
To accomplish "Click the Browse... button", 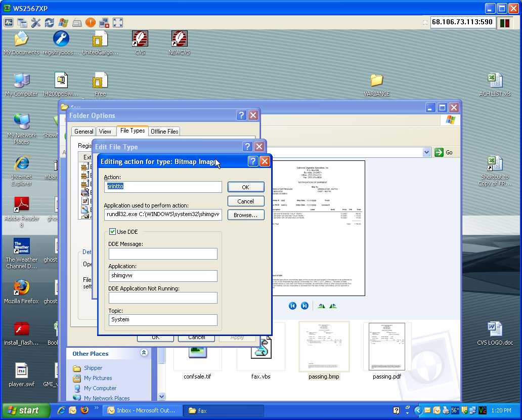I will pos(245,215).
